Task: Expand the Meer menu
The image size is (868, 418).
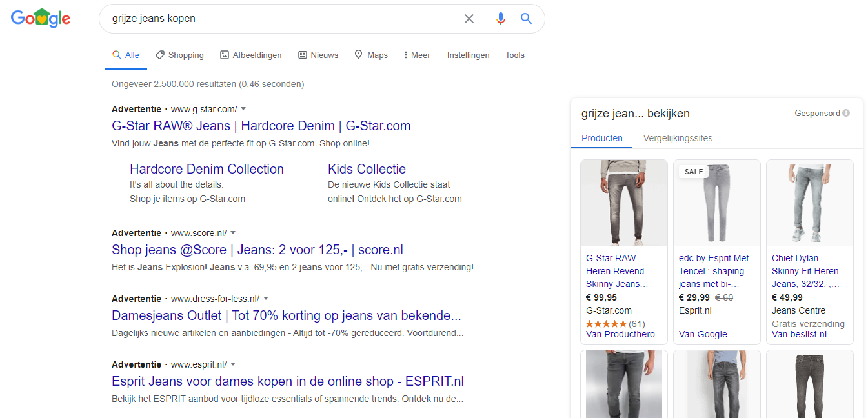Action: point(417,55)
